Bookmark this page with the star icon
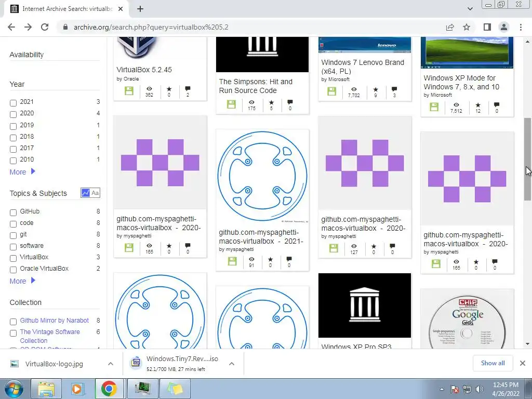Screen dimensions: 532x399 pyautogui.click(x=467, y=27)
